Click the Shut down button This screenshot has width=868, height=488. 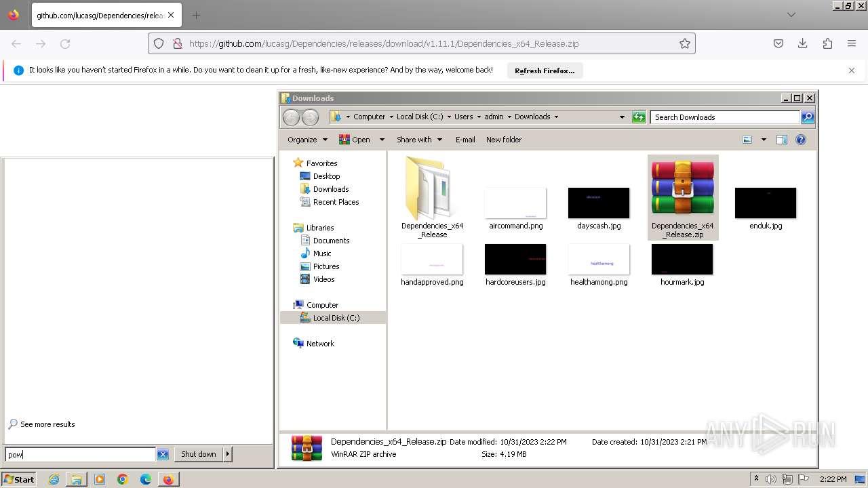click(199, 454)
